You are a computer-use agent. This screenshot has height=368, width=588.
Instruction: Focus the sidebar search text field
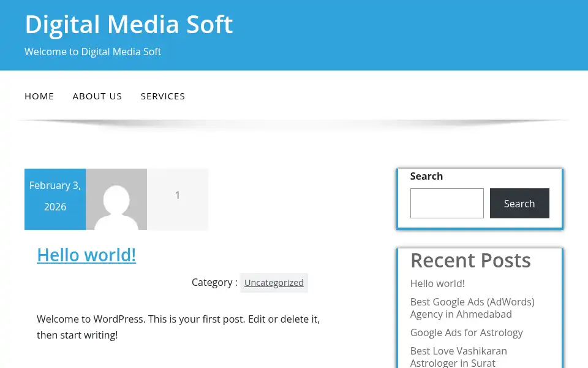pyautogui.click(x=447, y=203)
